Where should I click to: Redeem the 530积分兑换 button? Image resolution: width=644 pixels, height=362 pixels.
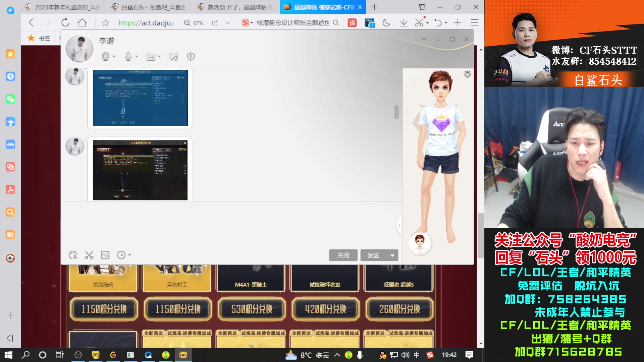(x=252, y=309)
